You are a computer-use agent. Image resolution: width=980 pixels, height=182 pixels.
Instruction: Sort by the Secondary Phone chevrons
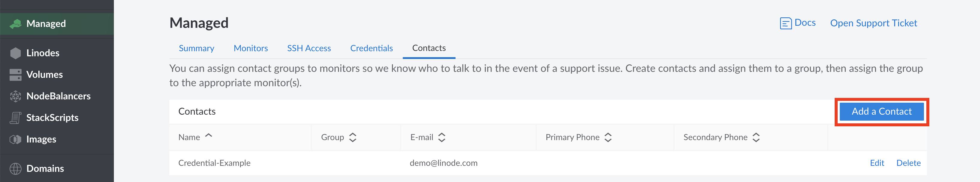(x=757, y=137)
